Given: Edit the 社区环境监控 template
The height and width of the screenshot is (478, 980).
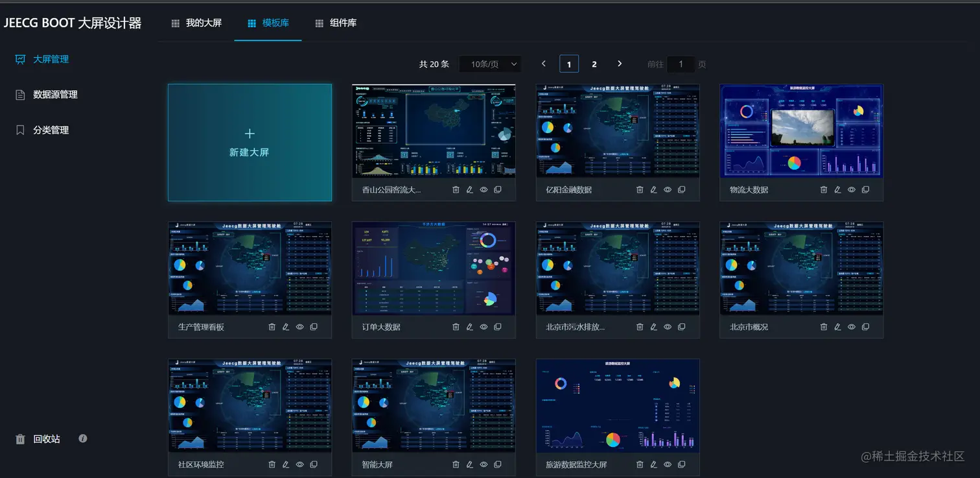Looking at the screenshot, I should 286,464.
